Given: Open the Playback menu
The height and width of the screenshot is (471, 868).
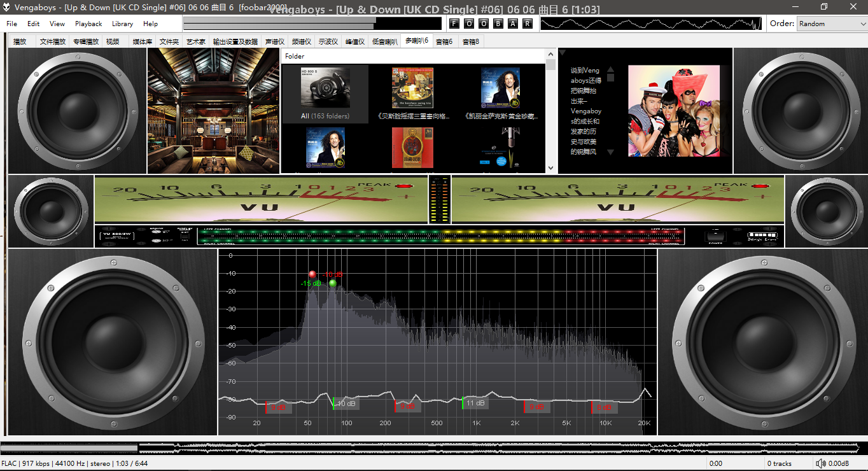Looking at the screenshot, I should (x=88, y=24).
